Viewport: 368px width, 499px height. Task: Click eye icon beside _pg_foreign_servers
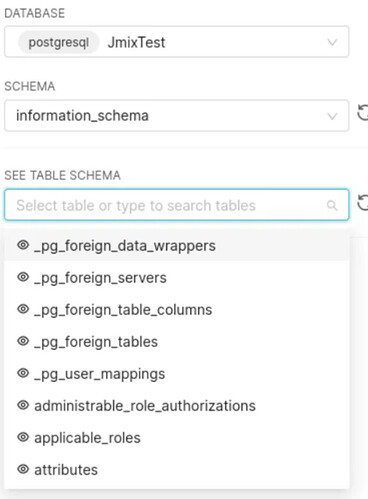tap(23, 277)
